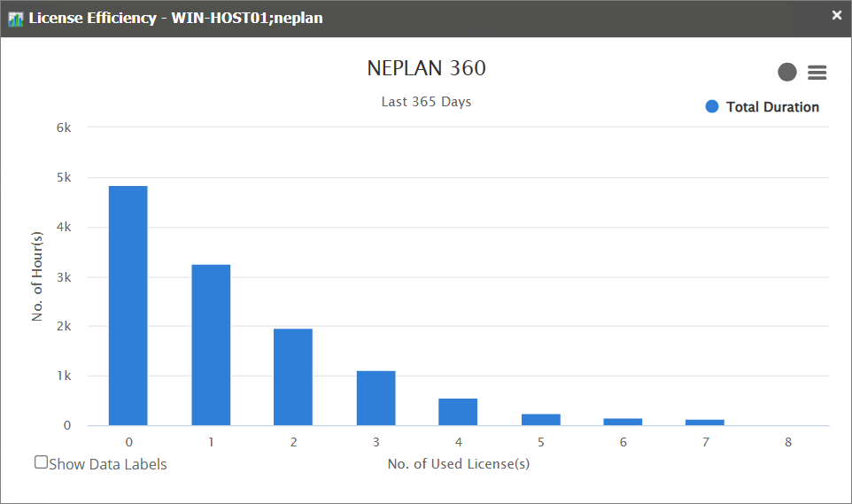Enable the Show Data Labels checkbox

coord(41,461)
